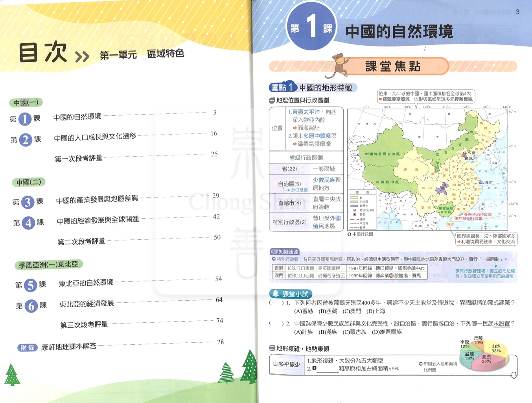The image size is (532, 403).
Task: Select the 中國(二) green section tag
Action: click(x=29, y=182)
